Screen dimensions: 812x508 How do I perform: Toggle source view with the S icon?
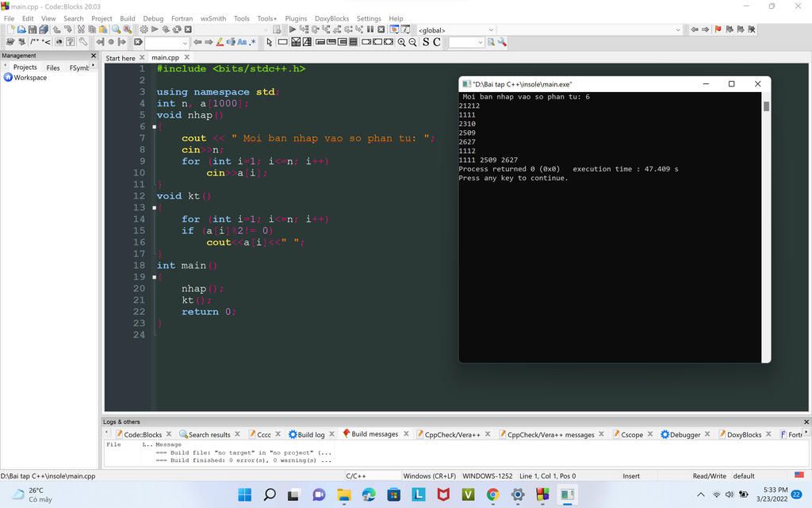coord(426,42)
